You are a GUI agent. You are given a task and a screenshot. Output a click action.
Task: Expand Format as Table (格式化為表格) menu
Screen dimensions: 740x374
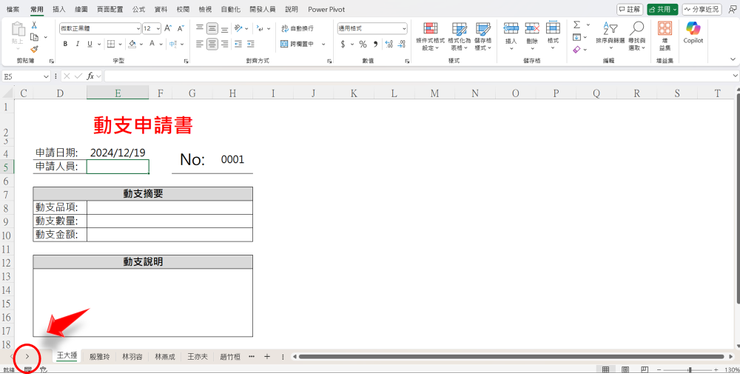pos(459,37)
